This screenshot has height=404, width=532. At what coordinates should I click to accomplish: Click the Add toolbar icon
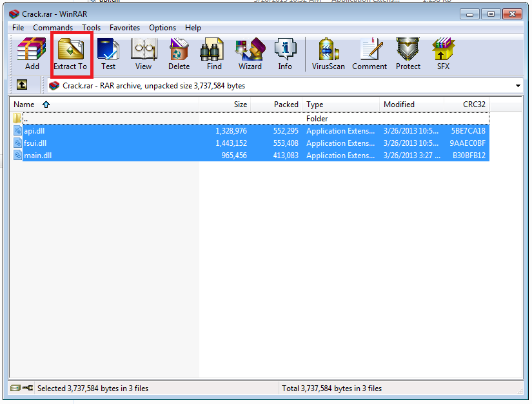[32, 54]
